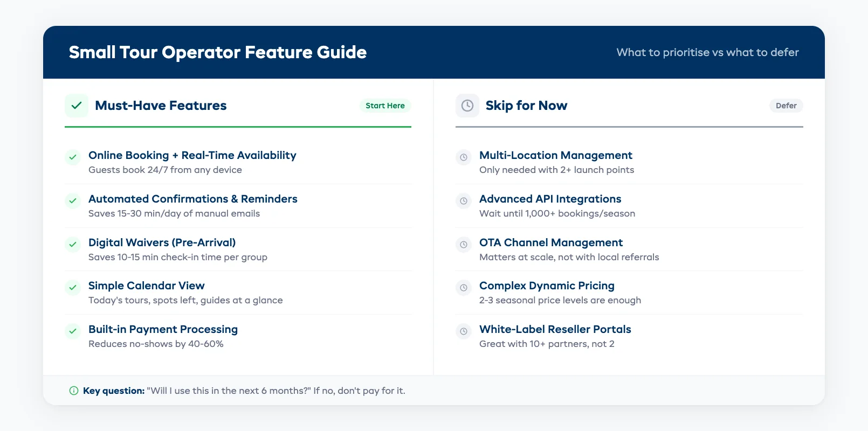Click the Defer badge

(x=786, y=106)
